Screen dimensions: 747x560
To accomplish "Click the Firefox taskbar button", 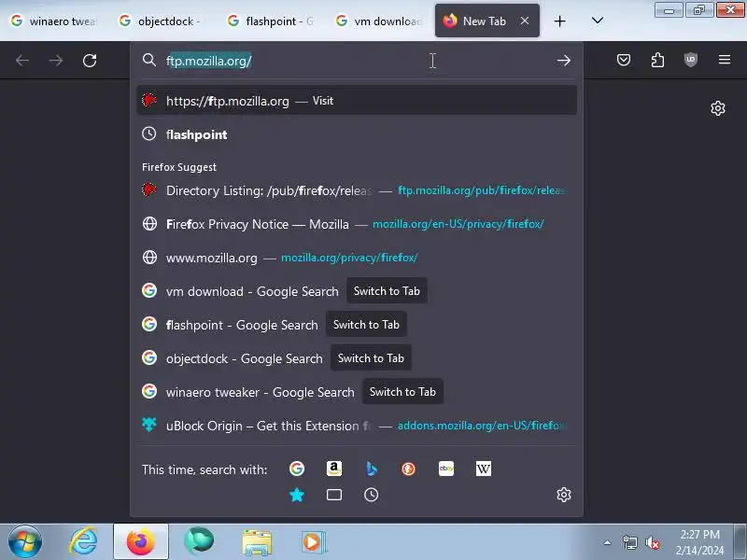I will 141,542.
